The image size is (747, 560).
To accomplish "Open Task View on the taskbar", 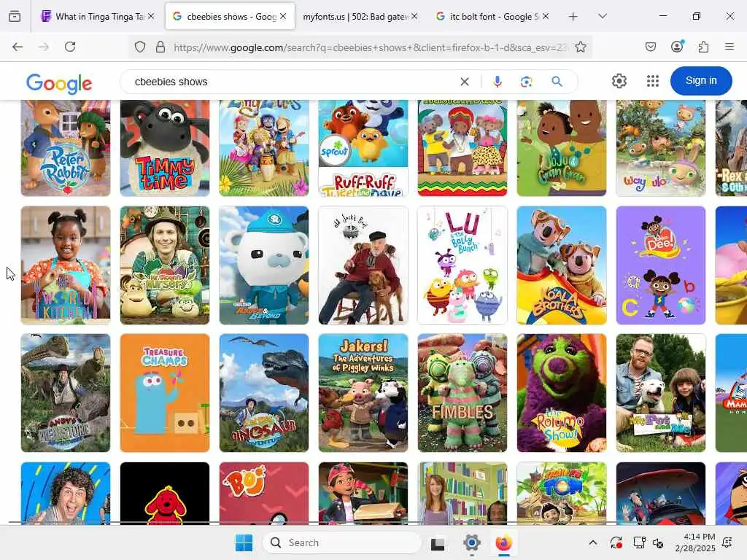I will (x=438, y=543).
